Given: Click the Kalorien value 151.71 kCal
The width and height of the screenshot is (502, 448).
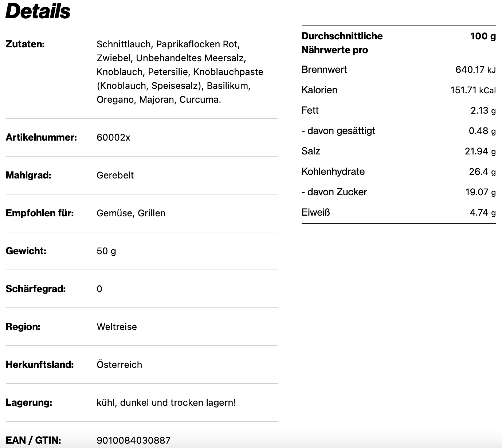Looking at the screenshot, I should click(x=472, y=90).
